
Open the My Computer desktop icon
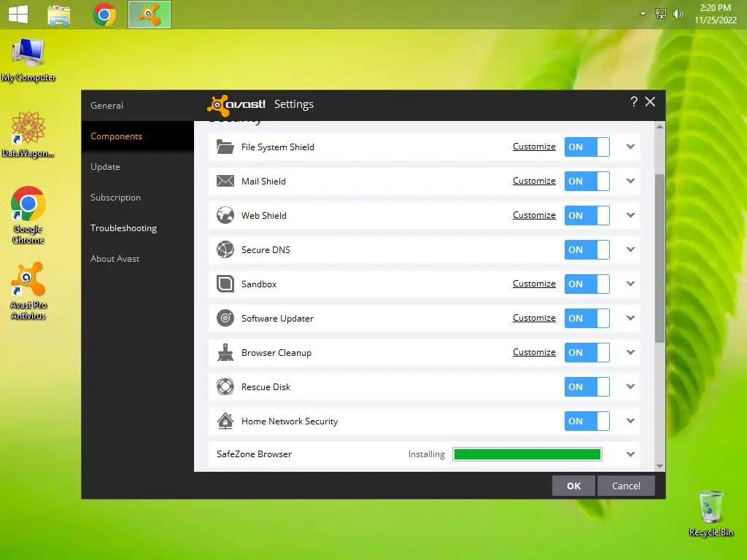pyautogui.click(x=28, y=61)
